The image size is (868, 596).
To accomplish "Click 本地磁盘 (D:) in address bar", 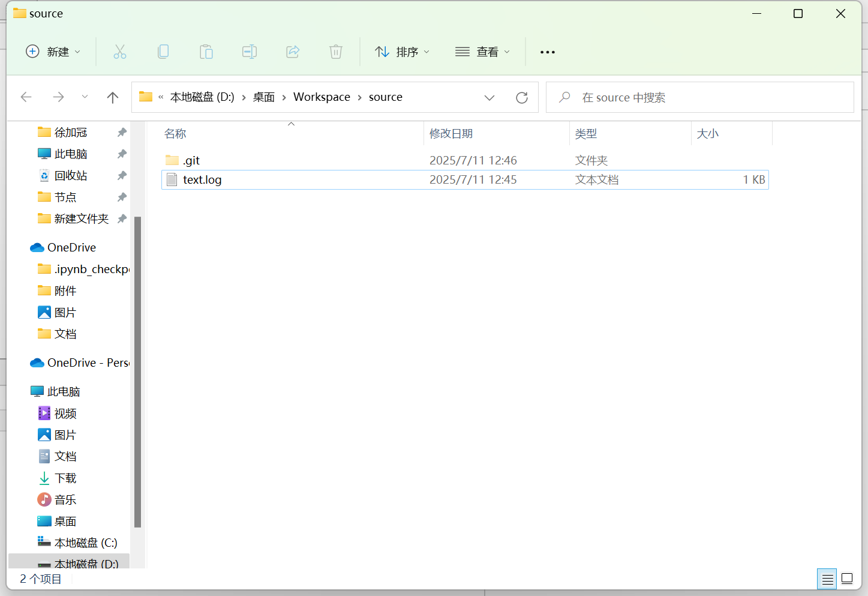I will point(202,97).
